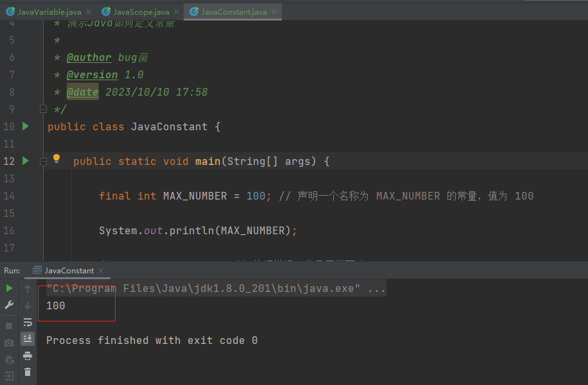This screenshot has width=588, height=385.
Task: Clear all console output with trash icon
Action: pos(28,372)
